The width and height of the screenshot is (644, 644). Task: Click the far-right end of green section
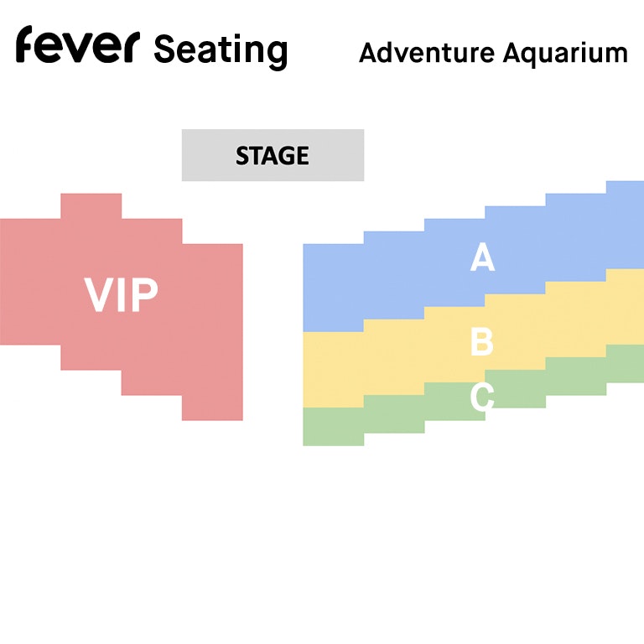pos(626,363)
